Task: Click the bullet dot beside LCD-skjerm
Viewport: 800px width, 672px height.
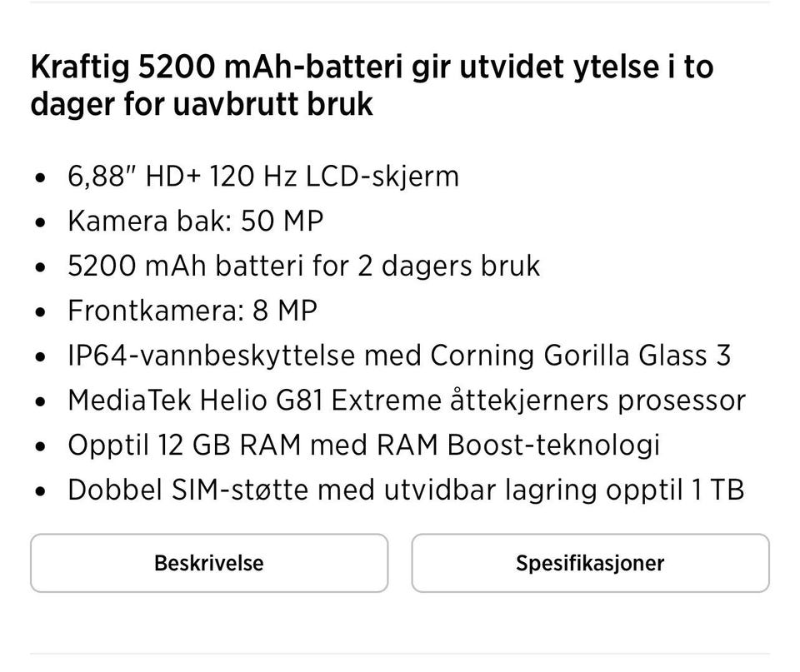Action: [x=39, y=176]
